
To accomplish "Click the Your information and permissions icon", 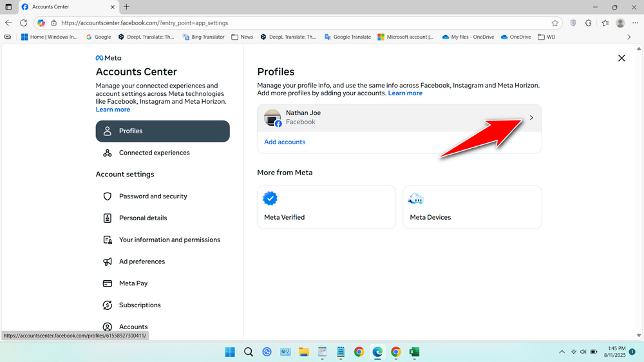I will click(x=107, y=240).
